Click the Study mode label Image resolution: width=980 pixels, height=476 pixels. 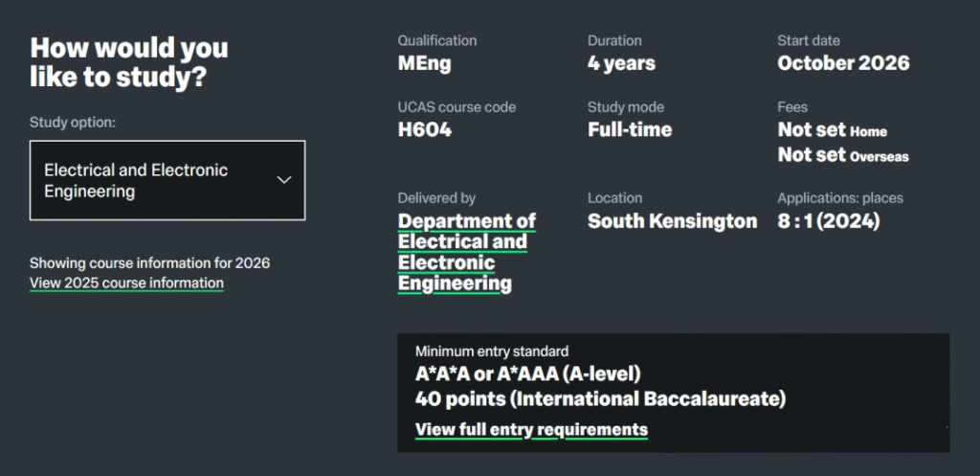click(626, 107)
